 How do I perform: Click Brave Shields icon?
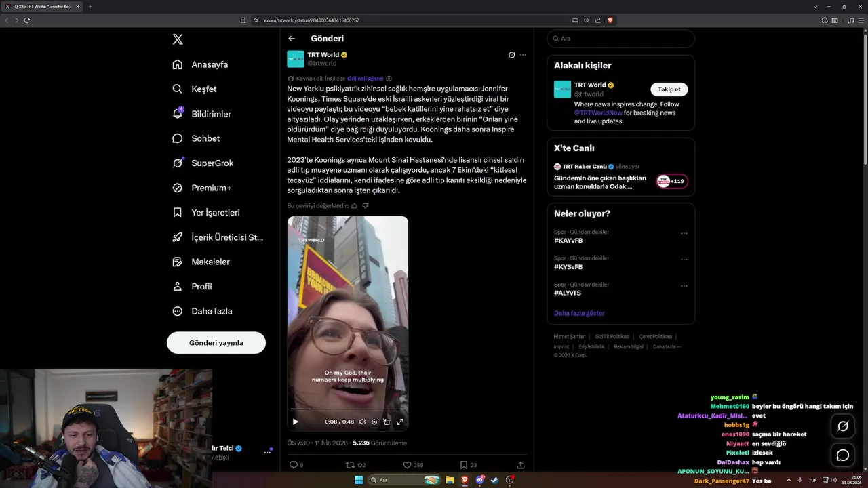[x=610, y=20]
